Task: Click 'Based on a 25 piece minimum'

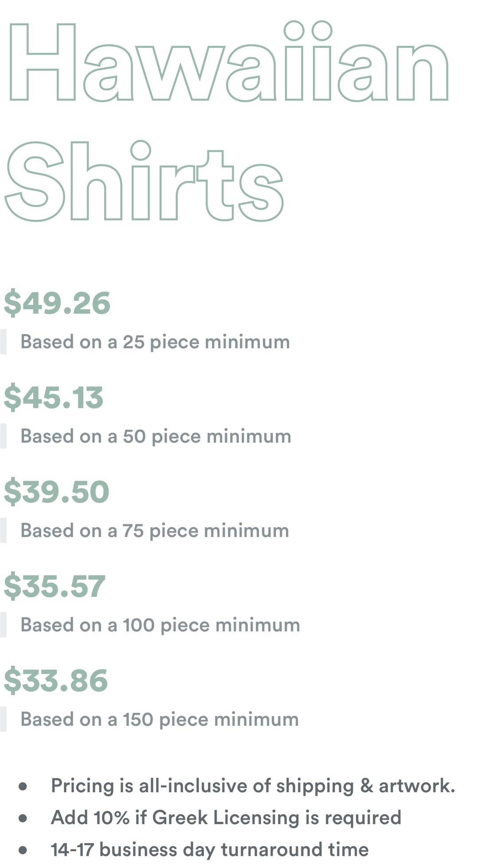Action: pyautogui.click(x=155, y=342)
